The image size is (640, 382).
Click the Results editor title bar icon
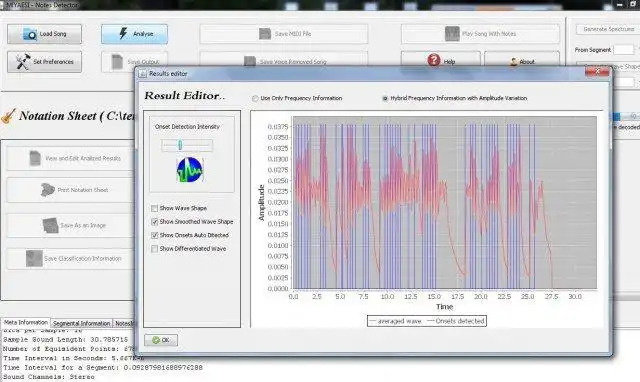(x=142, y=74)
